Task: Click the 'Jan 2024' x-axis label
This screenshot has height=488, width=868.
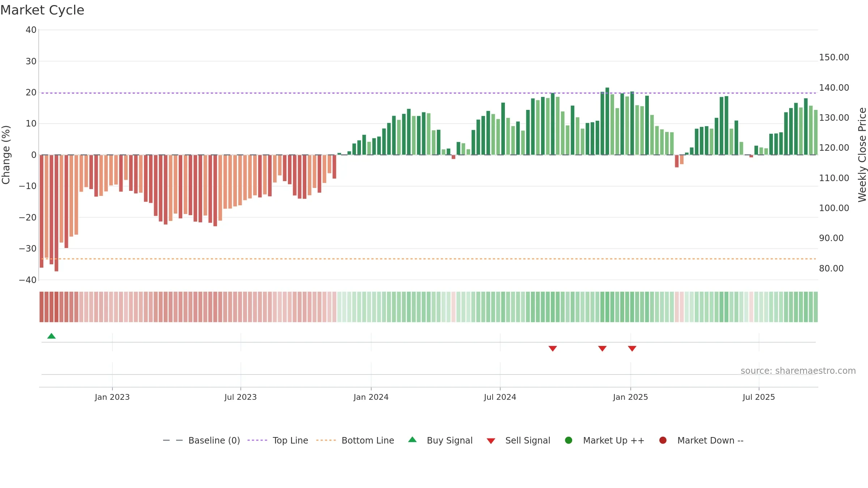Action: [x=371, y=397]
